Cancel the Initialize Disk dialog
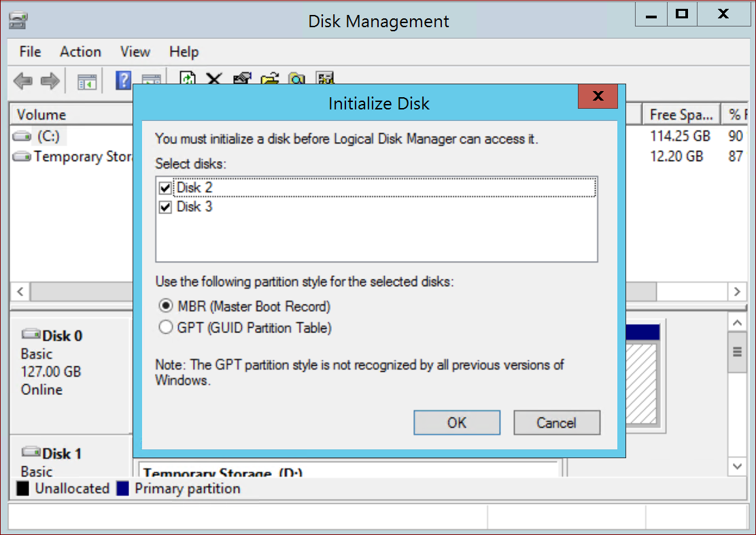The width and height of the screenshot is (756, 535). pyautogui.click(x=556, y=423)
